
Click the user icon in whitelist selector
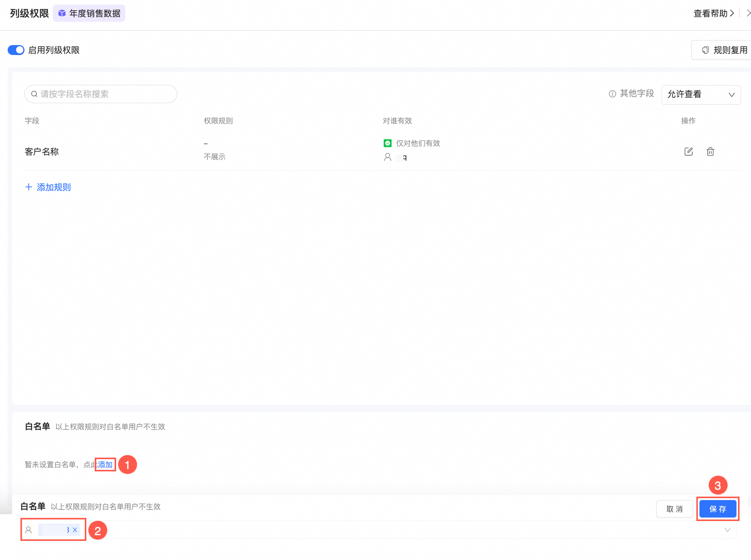(x=29, y=530)
